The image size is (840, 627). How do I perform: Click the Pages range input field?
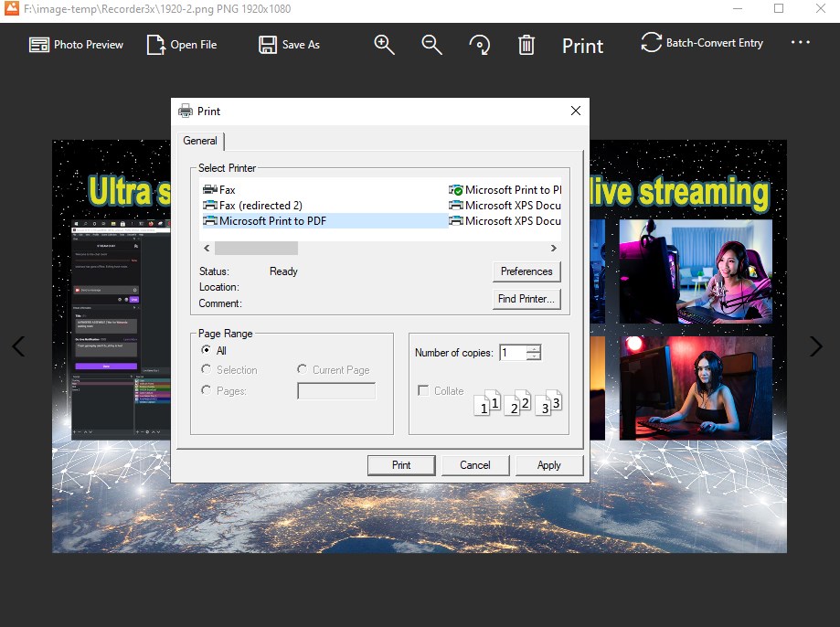tap(336, 390)
